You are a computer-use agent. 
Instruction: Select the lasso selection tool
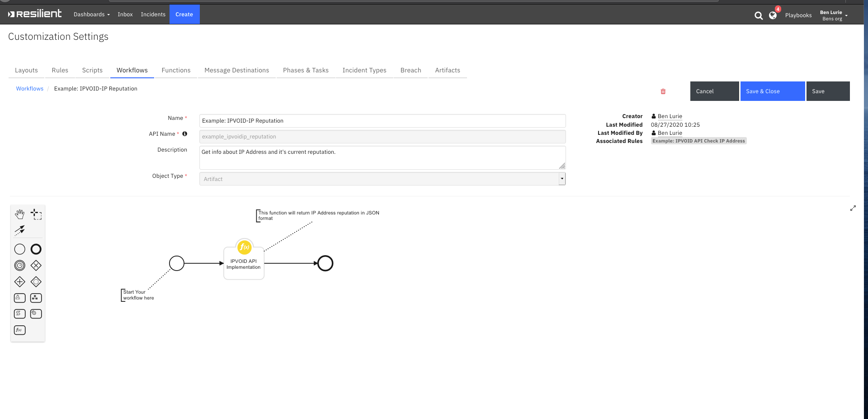36,214
